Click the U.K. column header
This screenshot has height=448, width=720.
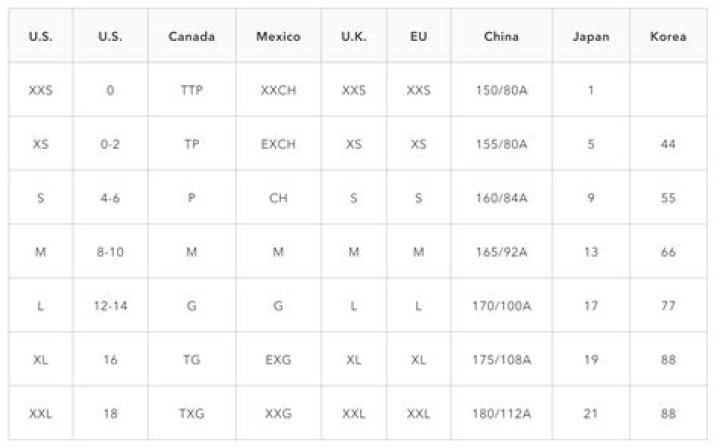(354, 36)
